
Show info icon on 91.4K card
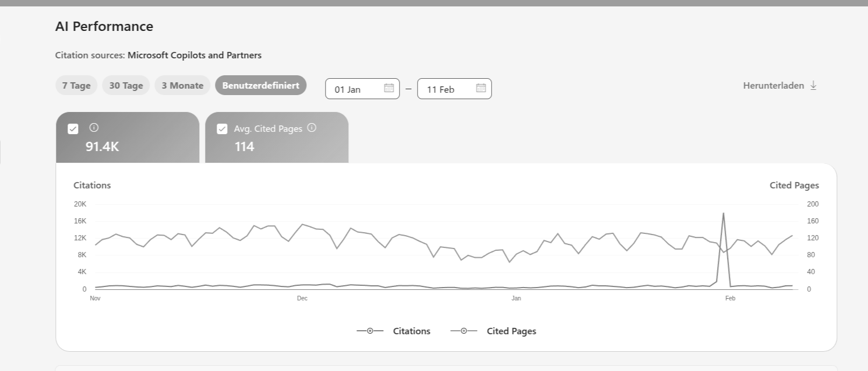[94, 127]
